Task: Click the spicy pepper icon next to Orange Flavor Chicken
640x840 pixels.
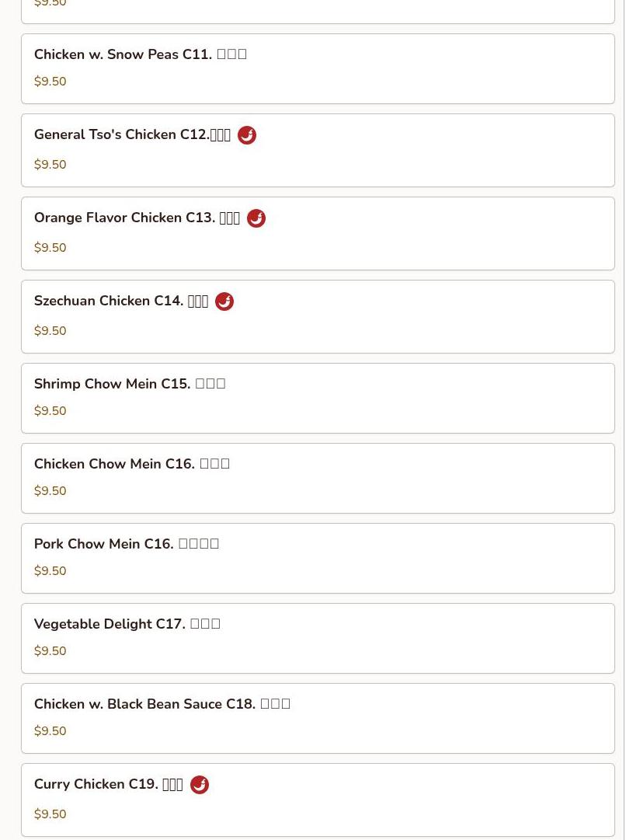Action: point(256,218)
